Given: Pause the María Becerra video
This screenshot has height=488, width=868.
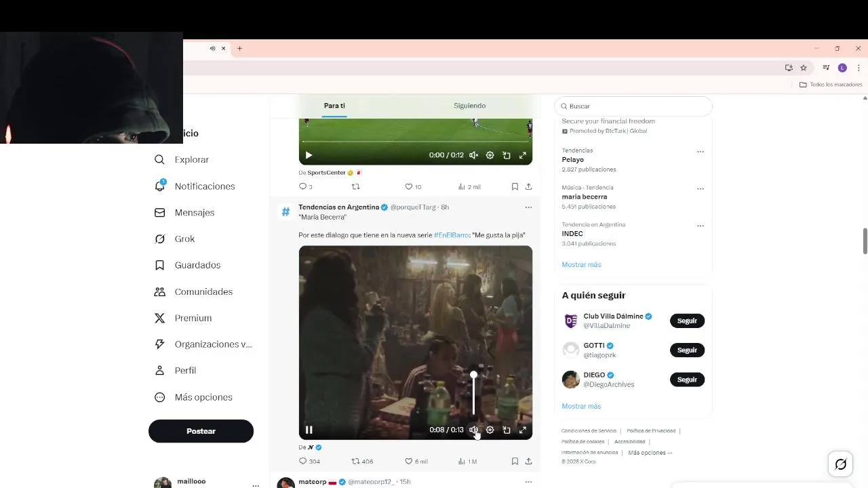Looking at the screenshot, I should 309,430.
